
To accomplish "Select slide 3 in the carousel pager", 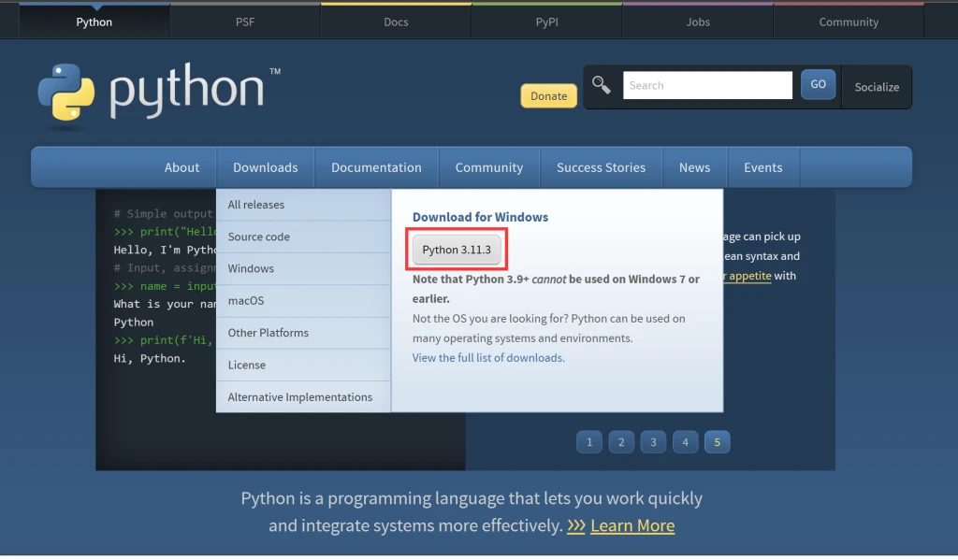I will 653,442.
